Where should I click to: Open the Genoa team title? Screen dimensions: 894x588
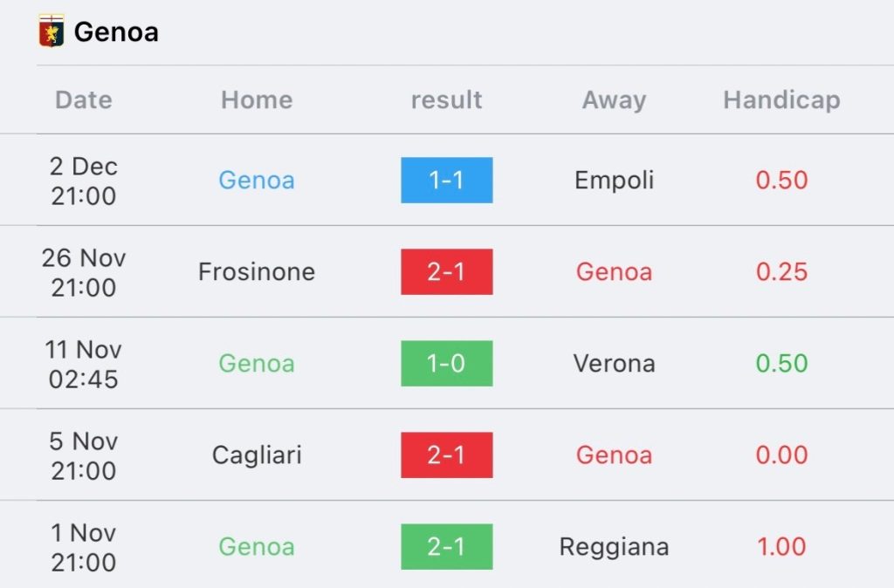[116, 31]
